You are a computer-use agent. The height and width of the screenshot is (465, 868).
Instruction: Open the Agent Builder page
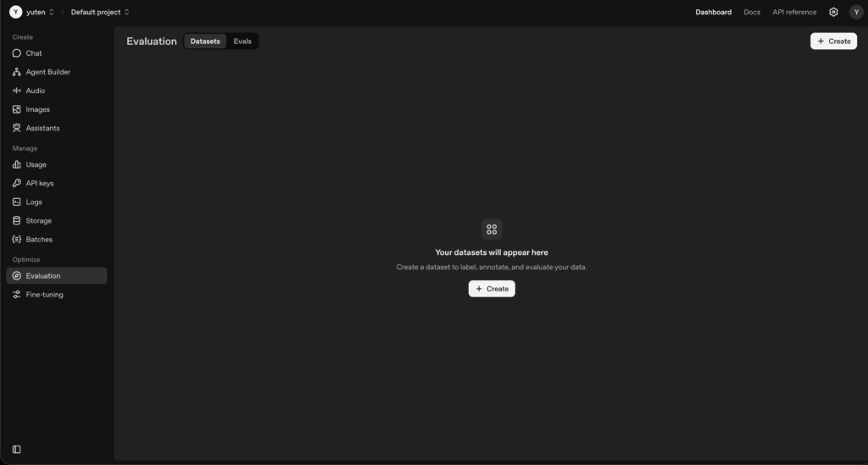(x=47, y=72)
